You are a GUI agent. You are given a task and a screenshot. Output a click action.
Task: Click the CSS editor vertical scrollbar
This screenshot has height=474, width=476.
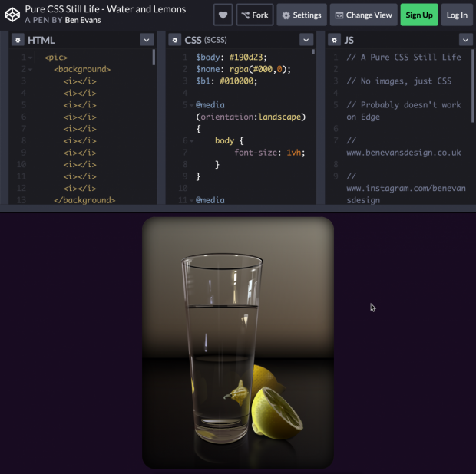[313, 52]
